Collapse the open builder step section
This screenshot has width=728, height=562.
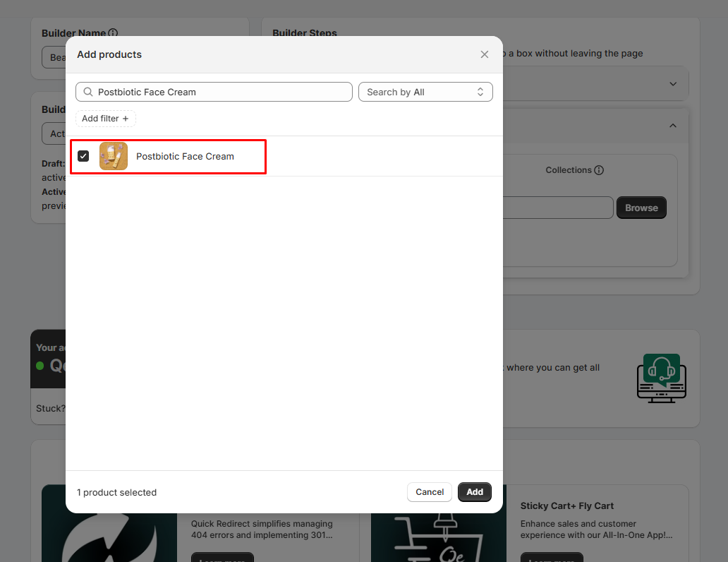(672, 126)
